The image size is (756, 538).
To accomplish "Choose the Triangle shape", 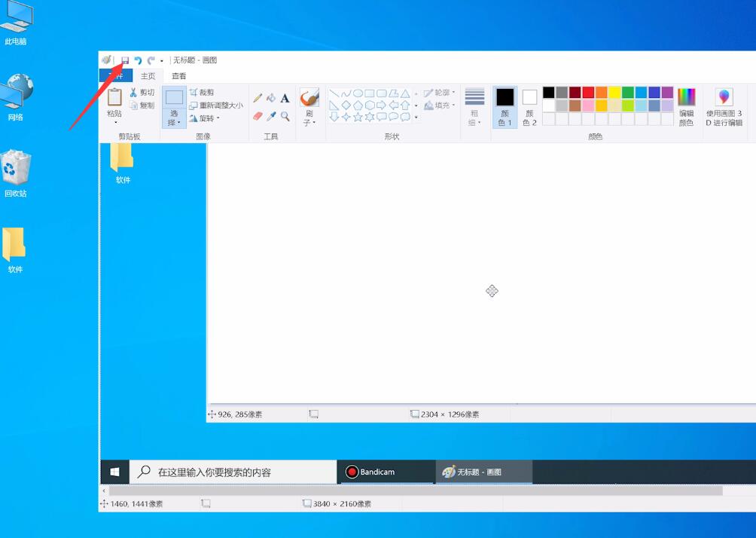I will click(405, 93).
